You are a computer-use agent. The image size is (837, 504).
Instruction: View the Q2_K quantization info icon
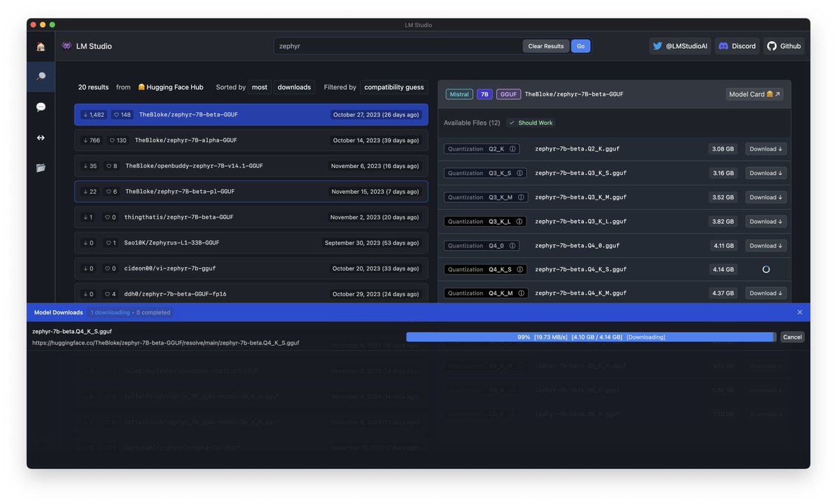[x=513, y=148]
